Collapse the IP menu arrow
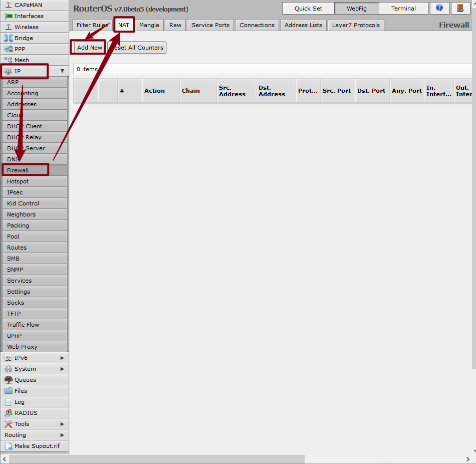 62,71
